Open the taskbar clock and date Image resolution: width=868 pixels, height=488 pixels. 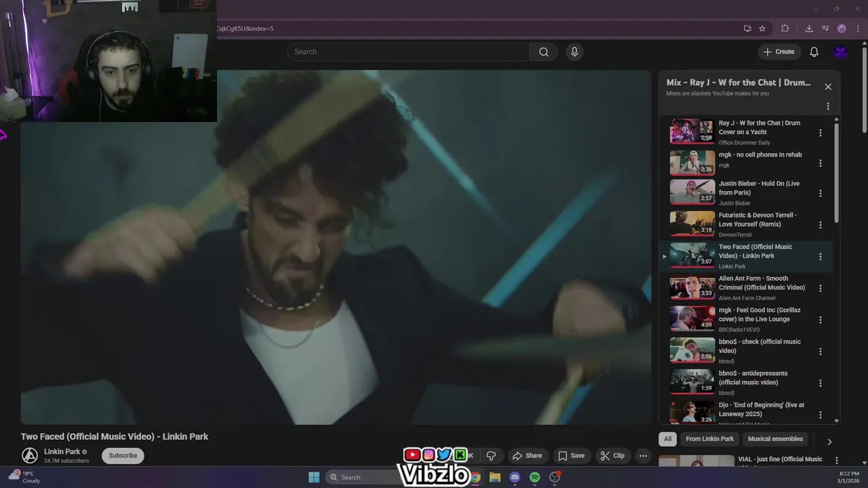coord(849,477)
